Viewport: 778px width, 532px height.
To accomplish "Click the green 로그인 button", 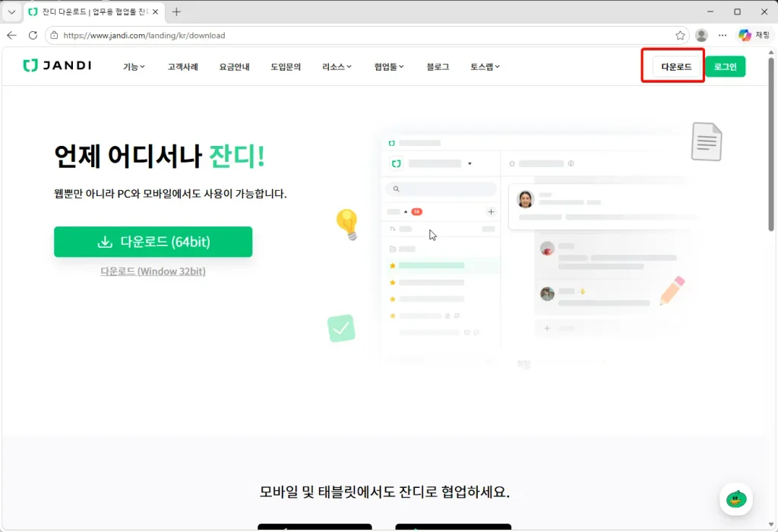I will tap(726, 67).
